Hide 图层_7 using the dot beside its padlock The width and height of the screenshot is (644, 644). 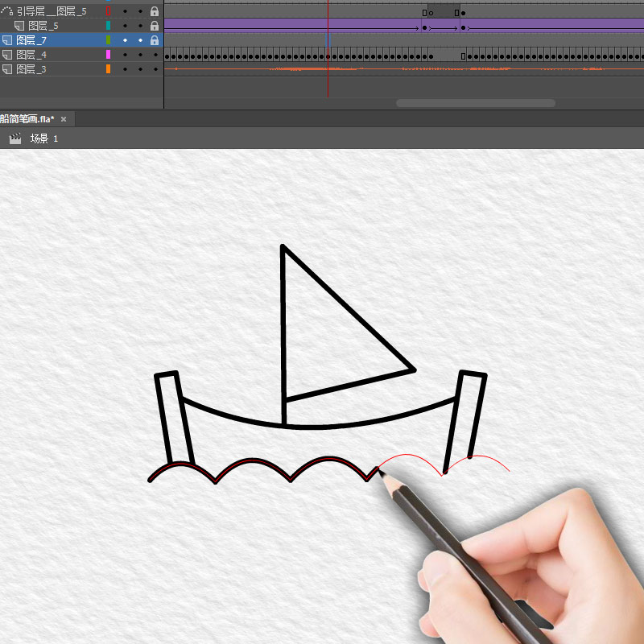[x=140, y=40]
